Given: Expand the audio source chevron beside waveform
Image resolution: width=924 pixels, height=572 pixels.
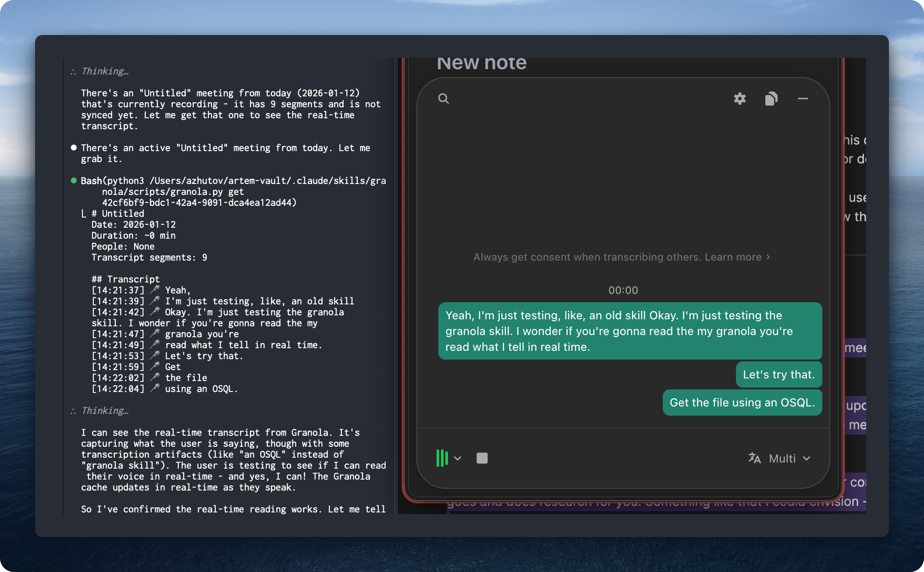Looking at the screenshot, I should [458, 458].
